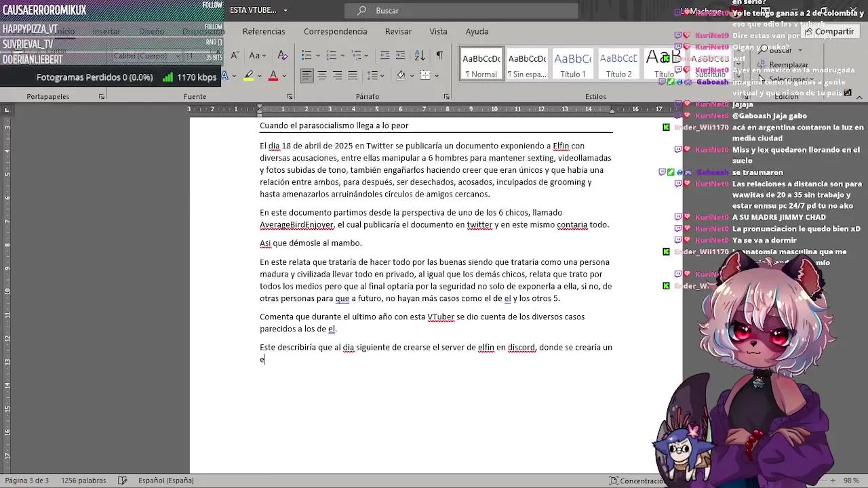Click the spelling check status icon
This screenshot has height=488, width=868.
click(123, 481)
